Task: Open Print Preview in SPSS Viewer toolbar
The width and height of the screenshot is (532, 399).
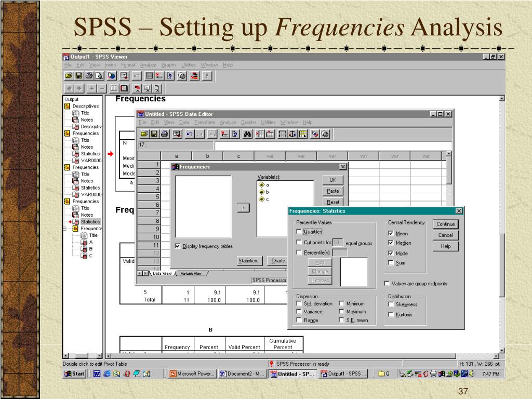Action: click(99, 76)
